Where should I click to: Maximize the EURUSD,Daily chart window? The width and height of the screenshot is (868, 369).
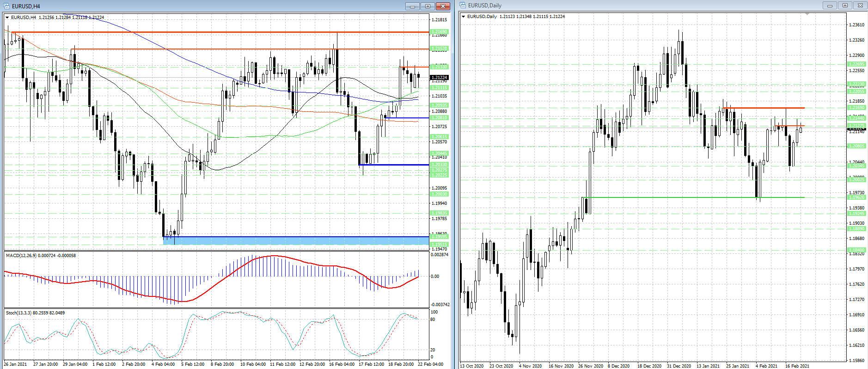[845, 6]
